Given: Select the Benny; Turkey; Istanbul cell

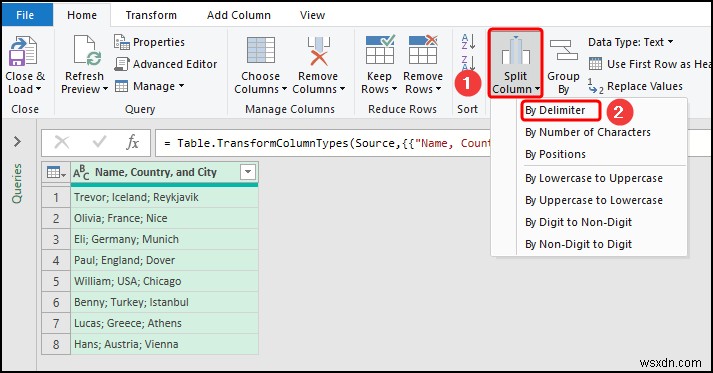Looking at the screenshot, I should (165, 302).
